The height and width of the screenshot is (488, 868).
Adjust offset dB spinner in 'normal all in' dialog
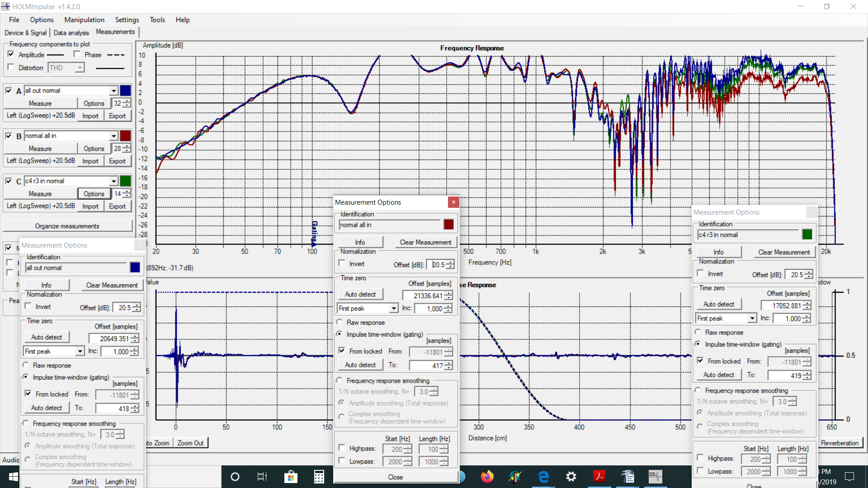pos(450,265)
